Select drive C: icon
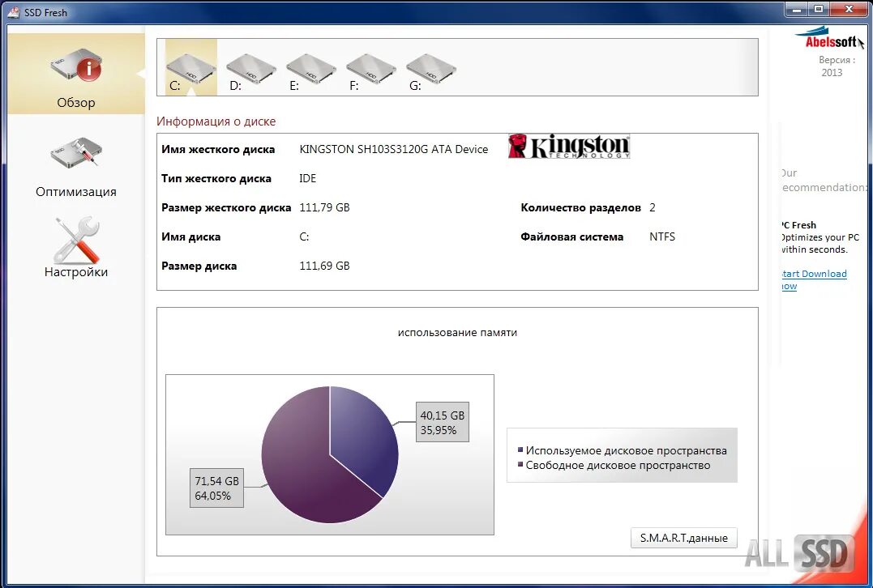The width and height of the screenshot is (873, 588). coord(191,67)
